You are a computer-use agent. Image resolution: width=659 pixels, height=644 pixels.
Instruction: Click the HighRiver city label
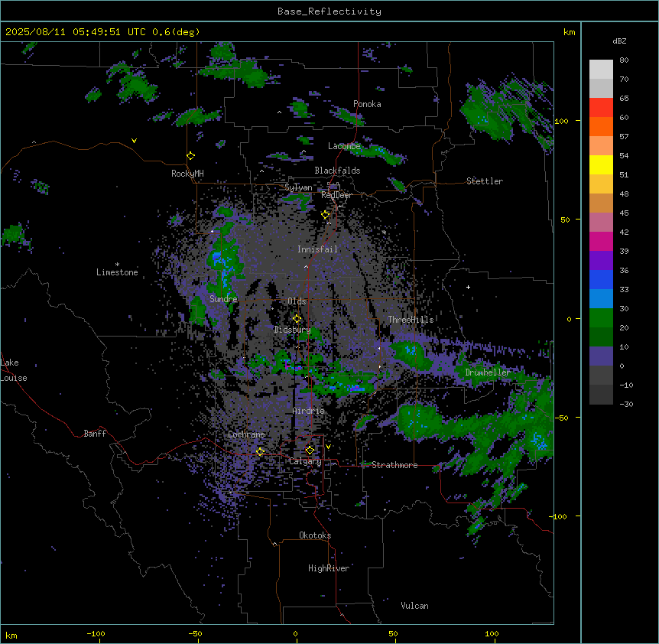click(329, 568)
